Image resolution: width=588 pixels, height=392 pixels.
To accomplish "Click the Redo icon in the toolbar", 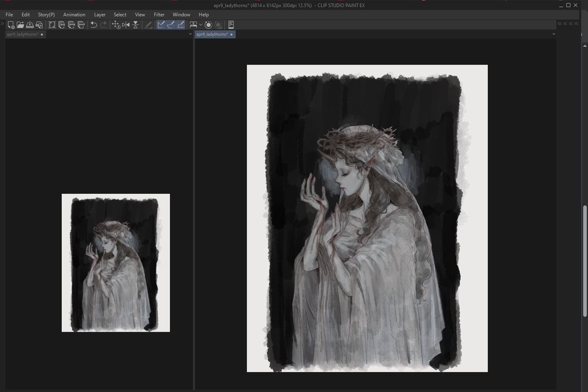I will pos(103,25).
